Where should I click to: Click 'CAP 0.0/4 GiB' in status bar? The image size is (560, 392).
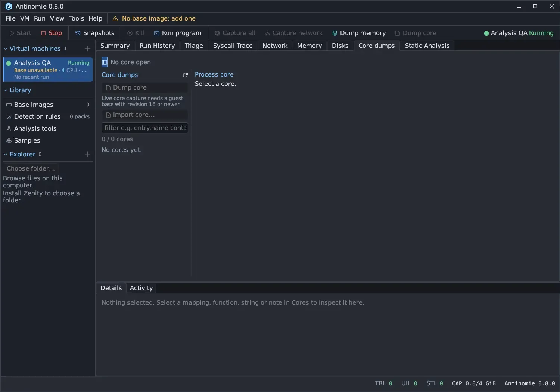tap(474, 383)
